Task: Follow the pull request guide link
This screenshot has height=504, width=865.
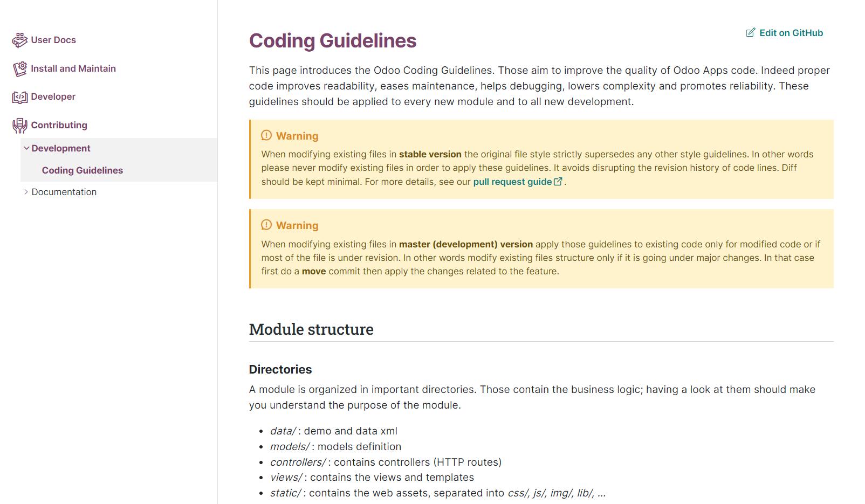Action: coord(512,182)
